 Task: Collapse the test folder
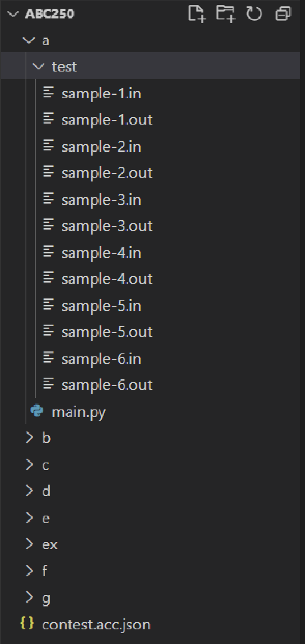point(38,67)
